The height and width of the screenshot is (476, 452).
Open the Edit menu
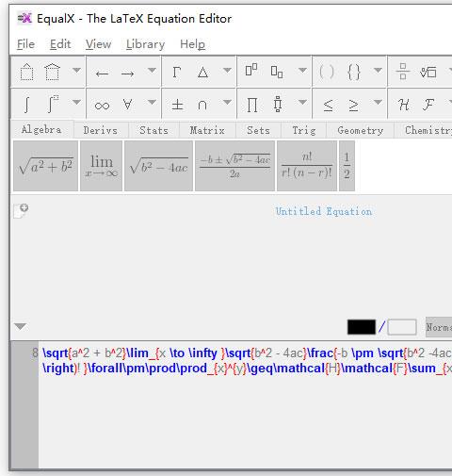click(x=60, y=44)
